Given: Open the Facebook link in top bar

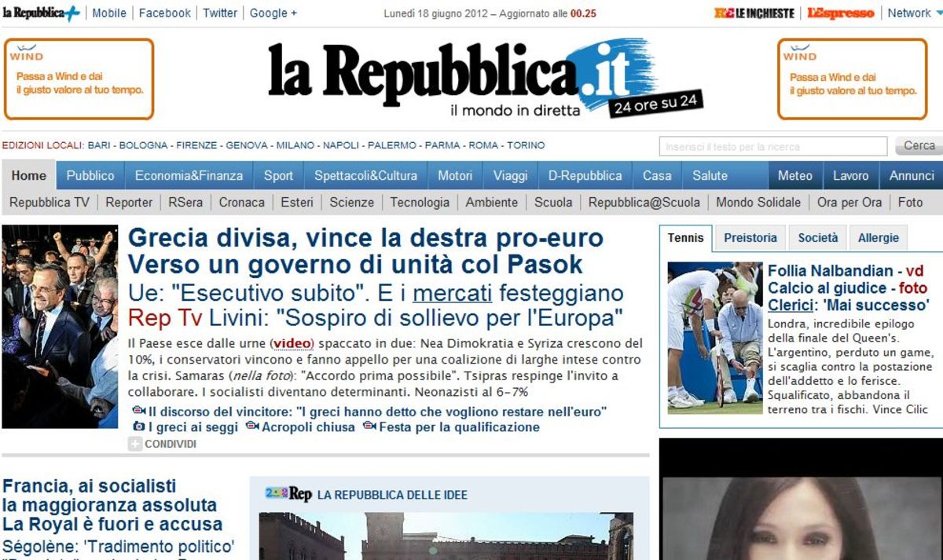Looking at the screenshot, I should [165, 13].
